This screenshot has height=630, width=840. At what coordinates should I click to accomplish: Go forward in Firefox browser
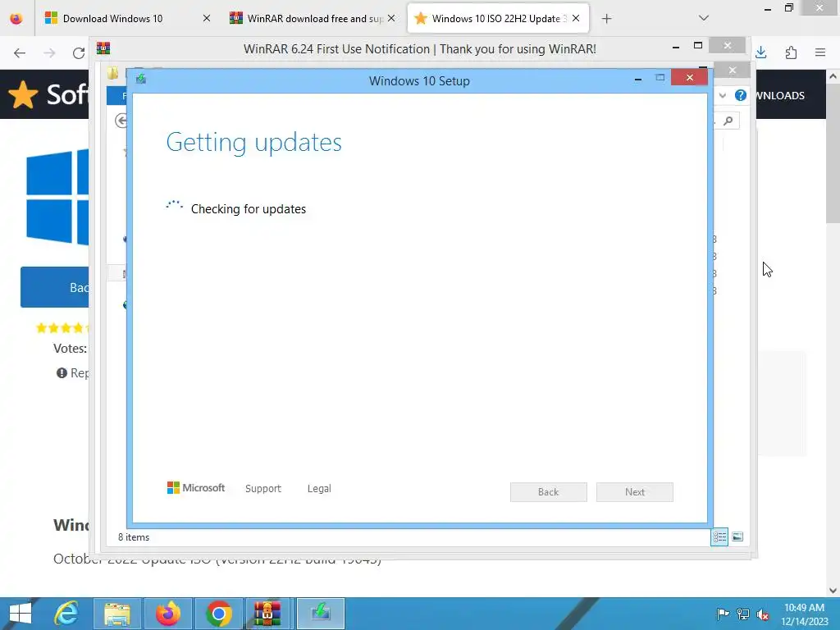[x=49, y=52]
